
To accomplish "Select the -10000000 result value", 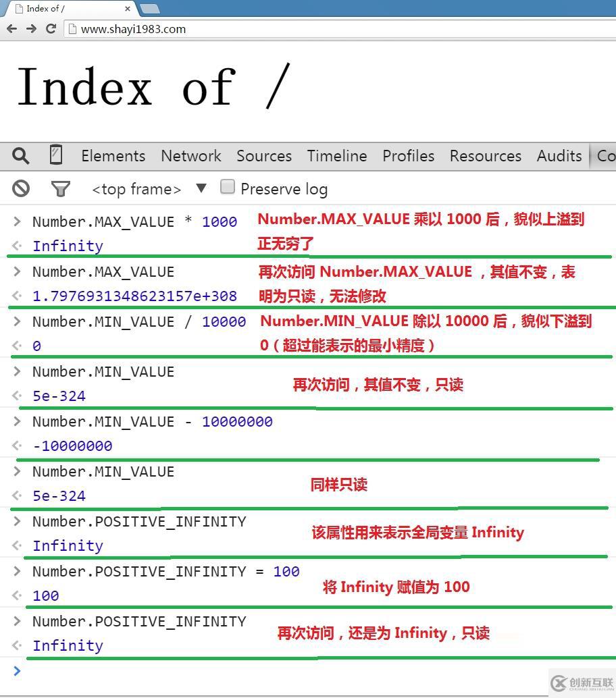I will (x=72, y=446).
